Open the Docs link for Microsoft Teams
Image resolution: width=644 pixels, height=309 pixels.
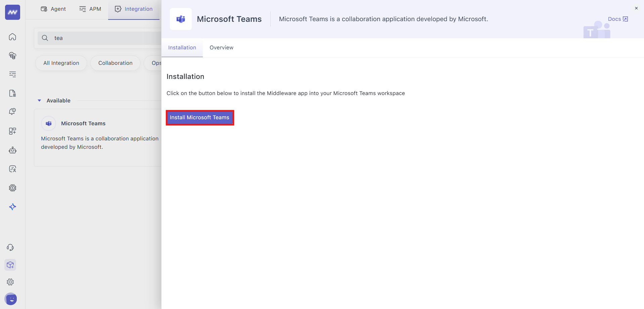point(617,19)
